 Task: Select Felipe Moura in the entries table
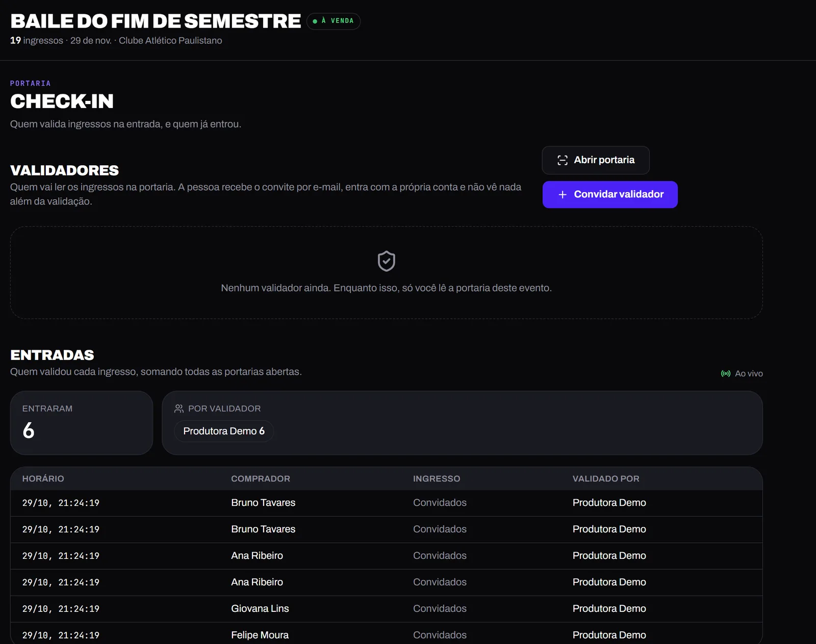click(x=260, y=635)
